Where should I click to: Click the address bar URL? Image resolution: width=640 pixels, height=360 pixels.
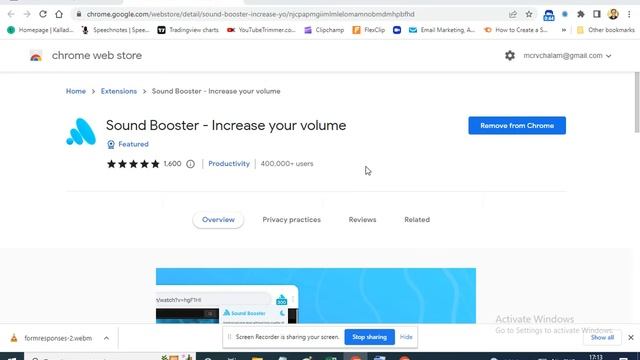pos(250,14)
